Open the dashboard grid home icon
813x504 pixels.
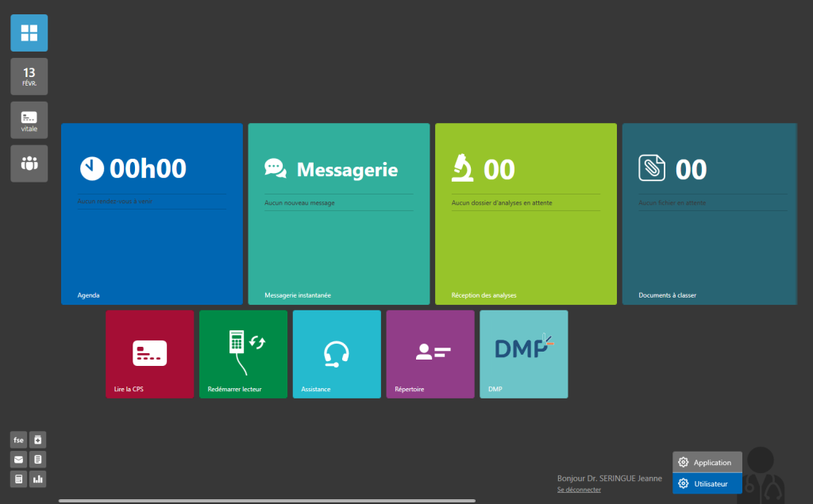[29, 33]
